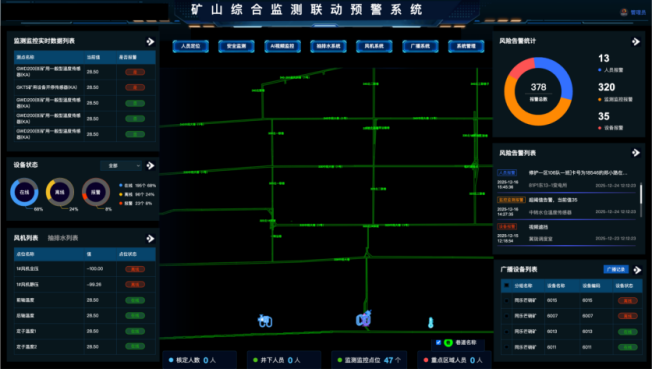Screen dimensions: 652x369
Task: Click the green 巷道名称 legend icon
Action: coord(448,342)
